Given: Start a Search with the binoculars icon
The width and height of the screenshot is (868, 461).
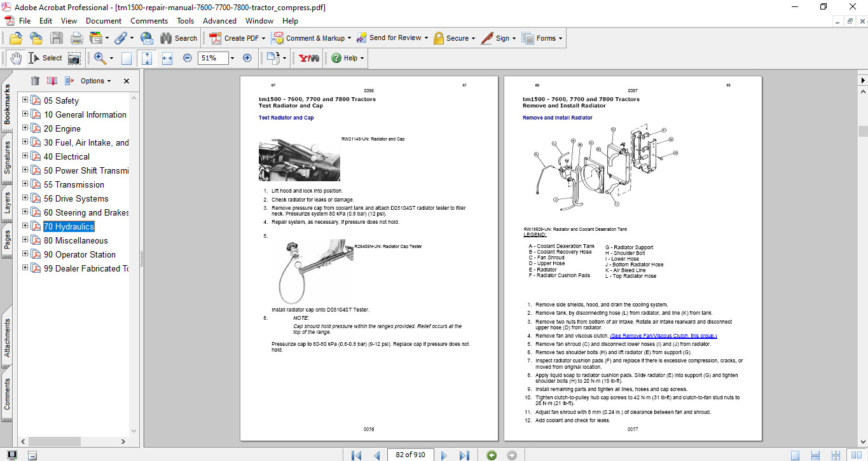Looking at the screenshot, I should 167,38.
